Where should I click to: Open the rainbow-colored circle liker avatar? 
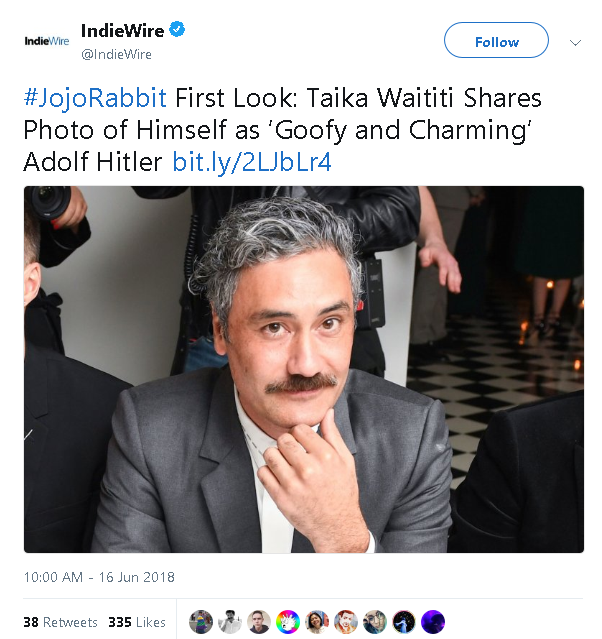[288, 622]
